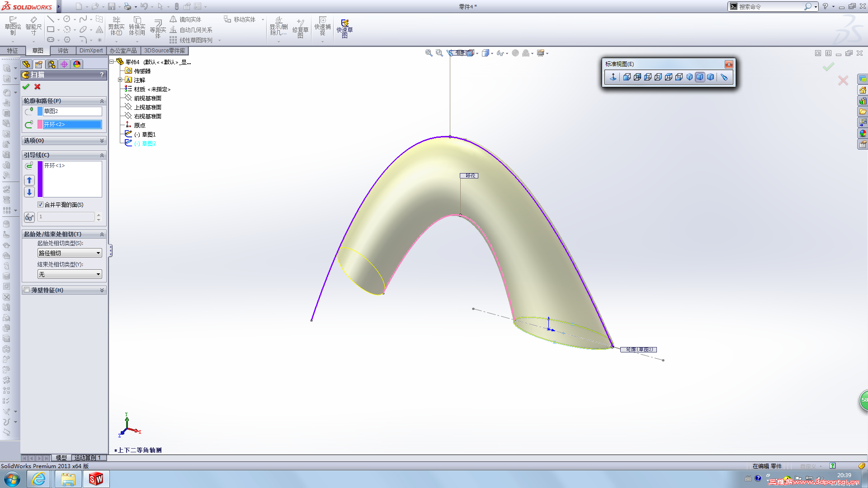The height and width of the screenshot is (488, 868).
Task: Click Zoom to Fit magnifier icon
Action: tap(429, 53)
